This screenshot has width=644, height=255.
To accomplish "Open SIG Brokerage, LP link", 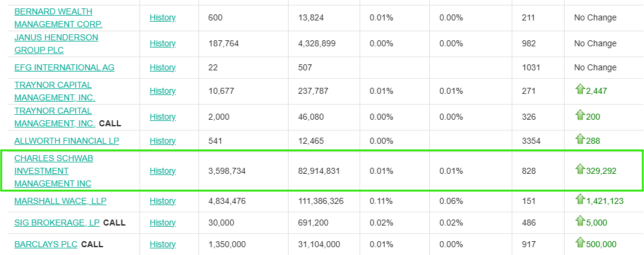I will pos(57,223).
